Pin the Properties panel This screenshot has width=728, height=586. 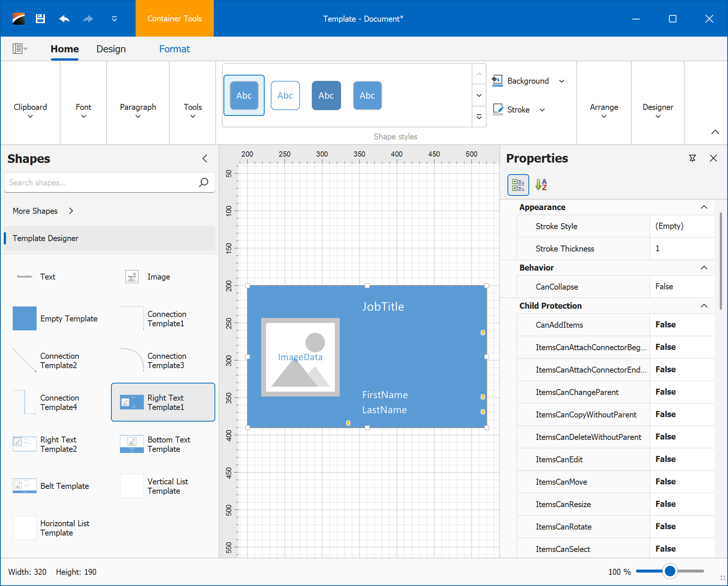tap(692, 158)
